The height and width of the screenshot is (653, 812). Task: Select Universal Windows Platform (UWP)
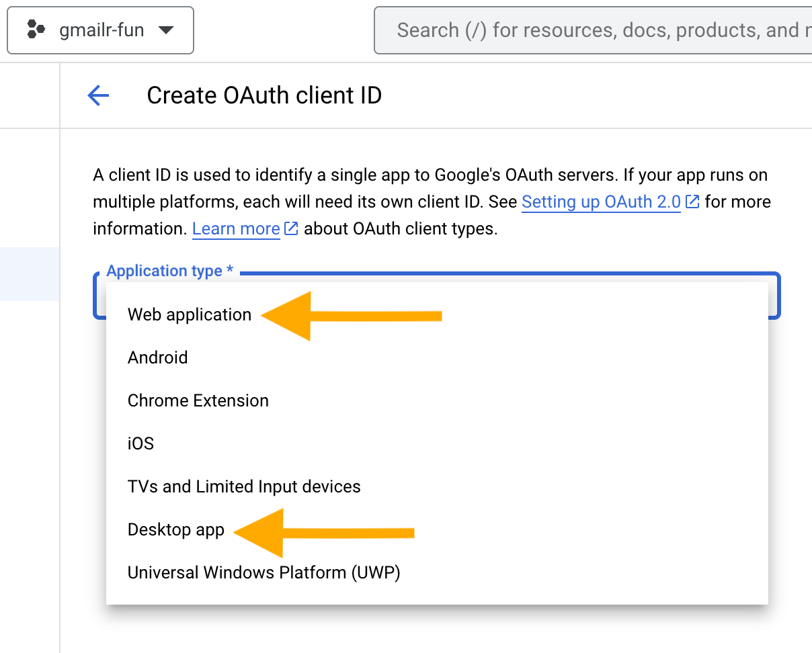click(263, 572)
